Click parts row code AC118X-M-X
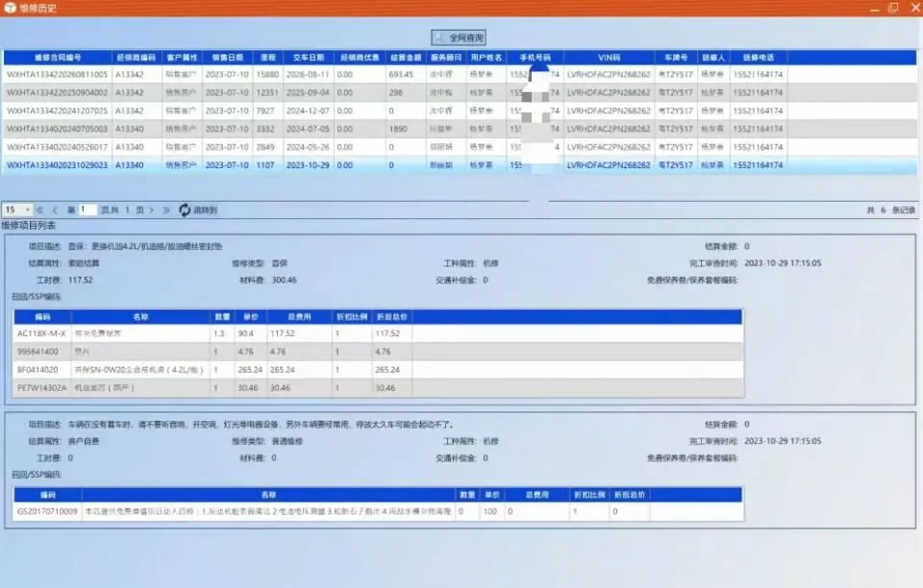 click(41, 333)
